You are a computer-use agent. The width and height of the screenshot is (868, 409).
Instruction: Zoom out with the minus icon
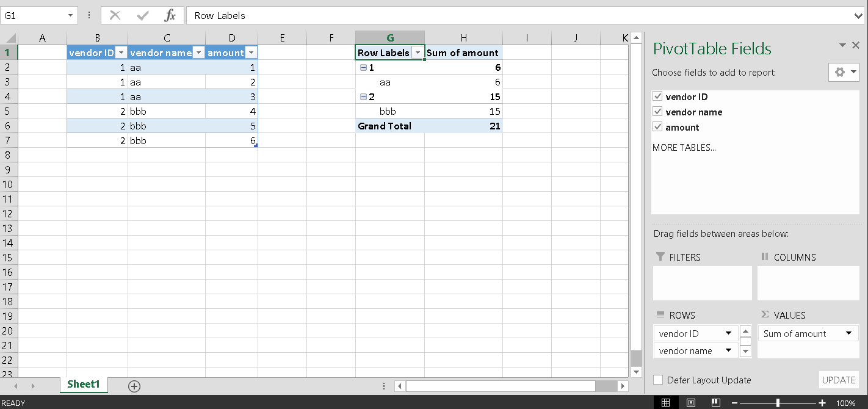tap(734, 403)
